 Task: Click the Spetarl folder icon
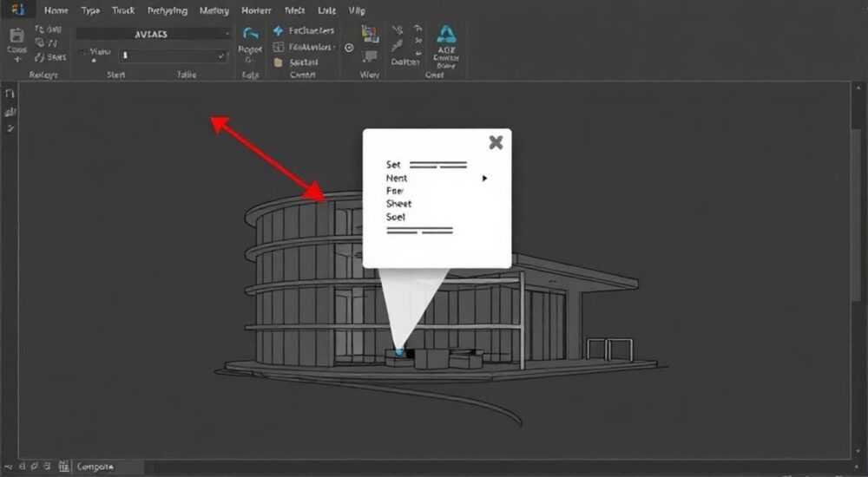[279, 62]
